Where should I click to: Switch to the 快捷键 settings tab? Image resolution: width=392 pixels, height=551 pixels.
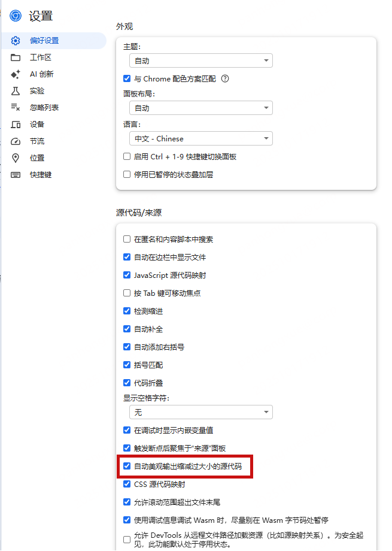pos(41,175)
